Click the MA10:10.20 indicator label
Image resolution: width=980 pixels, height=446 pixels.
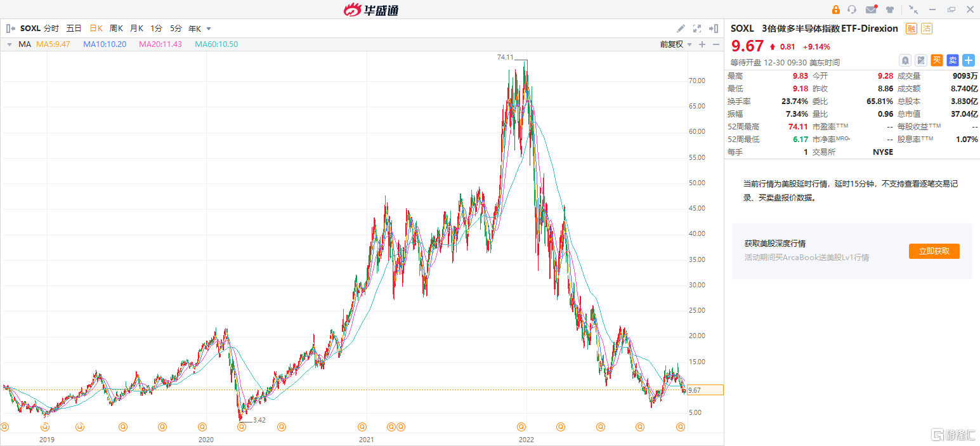coord(105,44)
